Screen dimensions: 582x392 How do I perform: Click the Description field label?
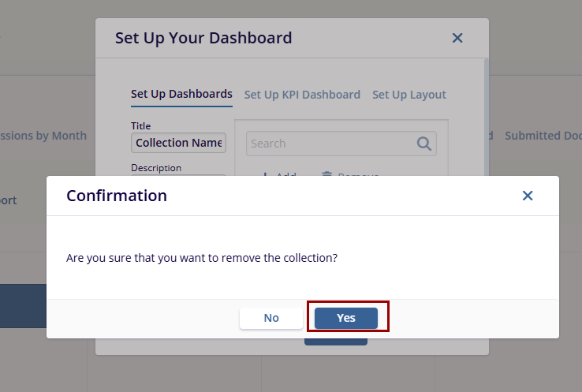coord(156,168)
